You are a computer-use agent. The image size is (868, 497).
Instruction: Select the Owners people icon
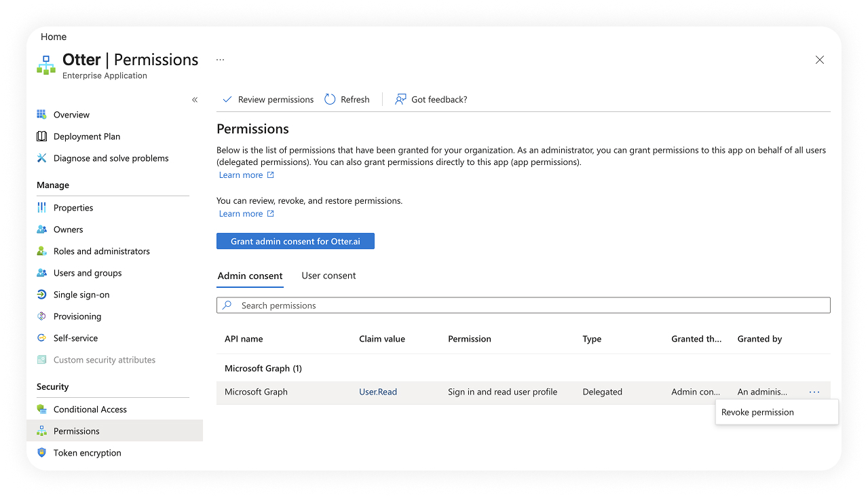point(42,229)
